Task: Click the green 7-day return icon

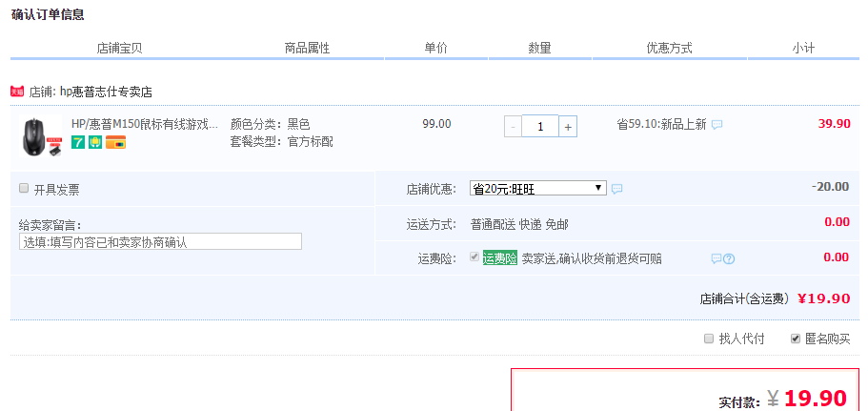Action: [78, 142]
